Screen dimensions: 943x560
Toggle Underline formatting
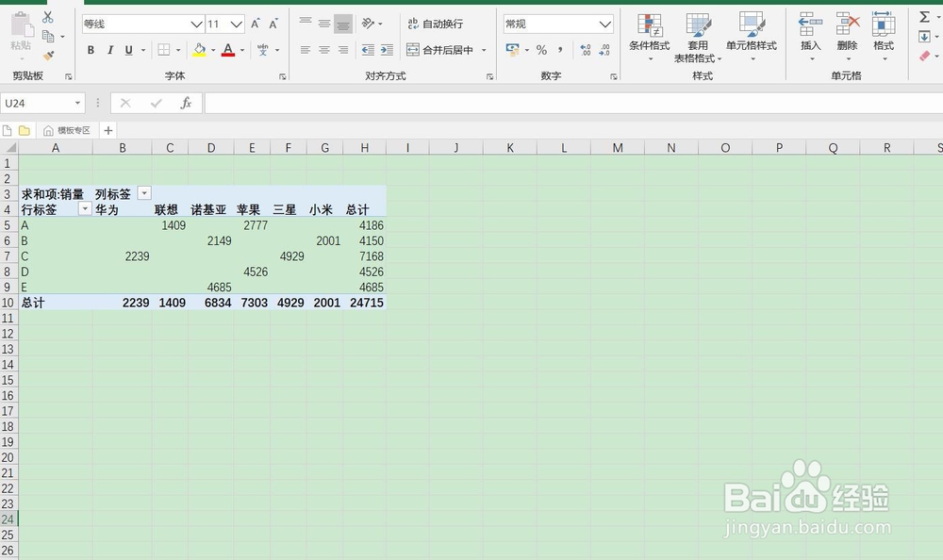tap(128, 50)
